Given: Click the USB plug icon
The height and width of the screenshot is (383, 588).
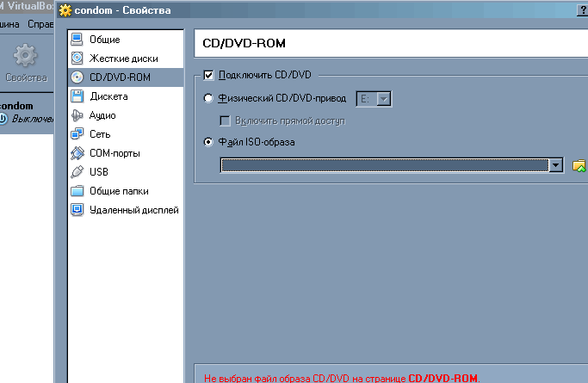Looking at the screenshot, I should click(77, 171).
